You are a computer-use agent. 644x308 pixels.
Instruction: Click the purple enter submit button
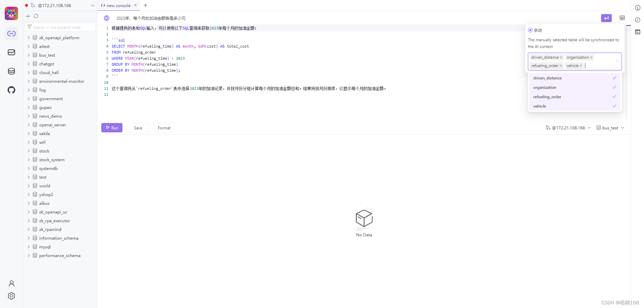pyautogui.click(x=606, y=18)
